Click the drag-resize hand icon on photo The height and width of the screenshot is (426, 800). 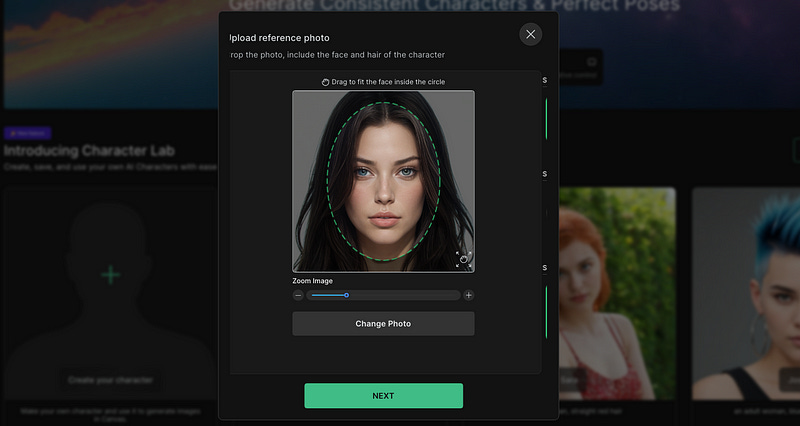point(463,260)
